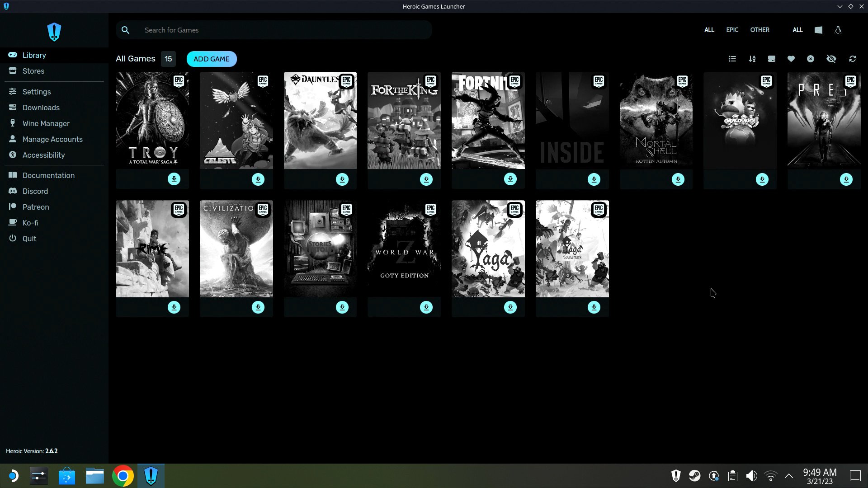Viewport: 868px width, 488px height.
Task: Click Fortnite game thumbnail
Action: 488,120
